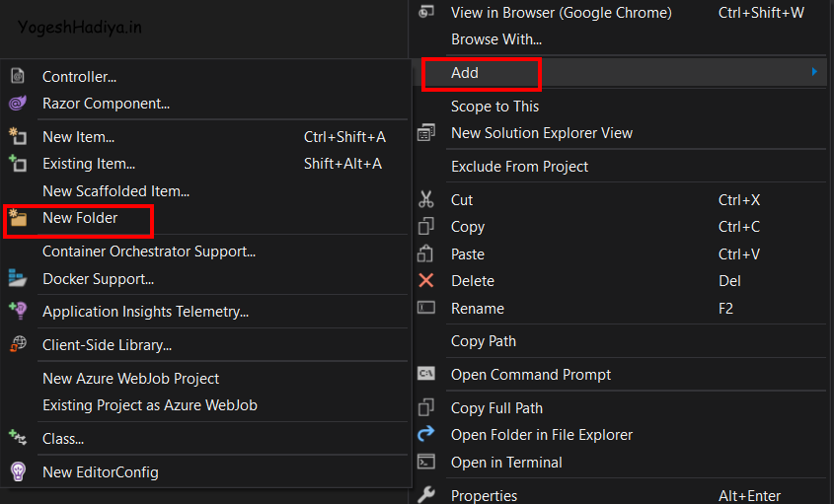This screenshot has width=834, height=504.
Task: Select New Scaffolded Item option
Action: (x=115, y=191)
